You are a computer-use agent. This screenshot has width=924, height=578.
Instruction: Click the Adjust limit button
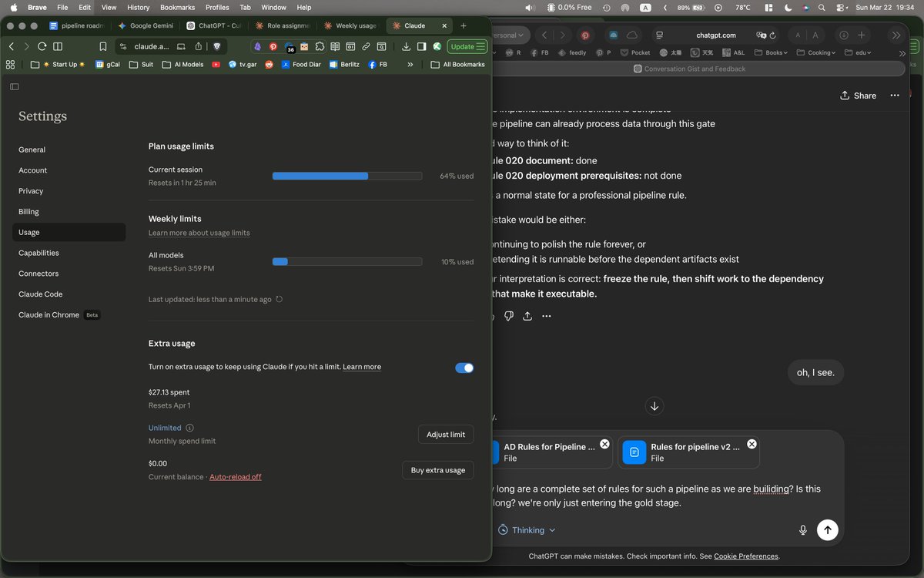(446, 435)
